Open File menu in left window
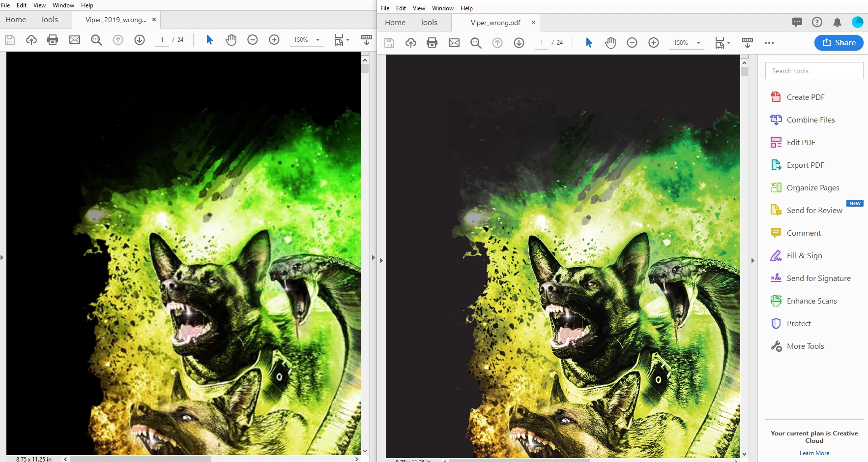 pos(5,5)
